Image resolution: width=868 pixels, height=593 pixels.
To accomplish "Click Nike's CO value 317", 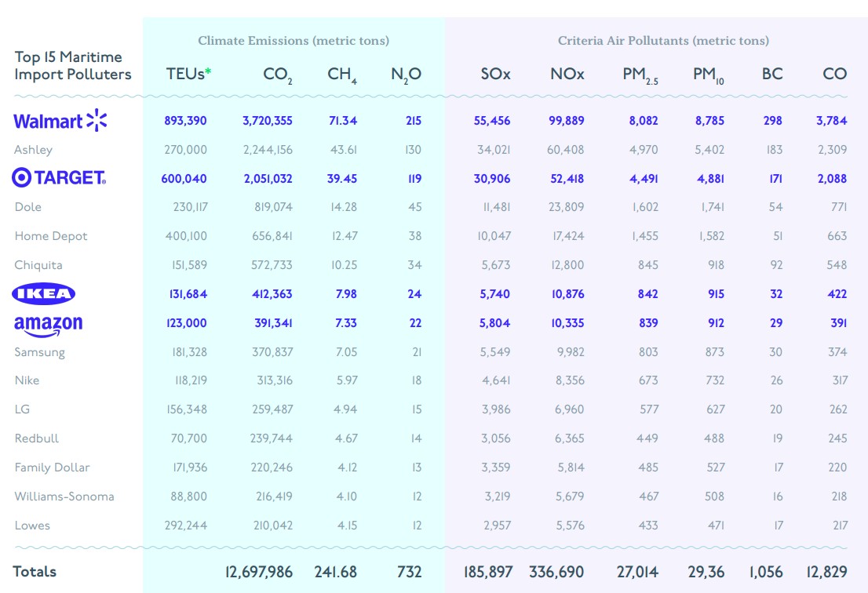I will pyautogui.click(x=840, y=380).
